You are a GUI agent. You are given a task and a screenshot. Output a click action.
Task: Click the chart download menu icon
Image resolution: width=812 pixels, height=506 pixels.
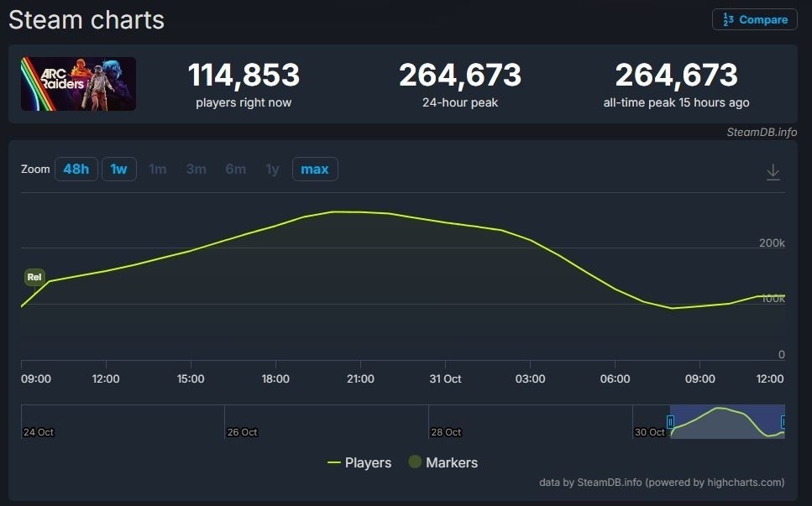(x=773, y=172)
